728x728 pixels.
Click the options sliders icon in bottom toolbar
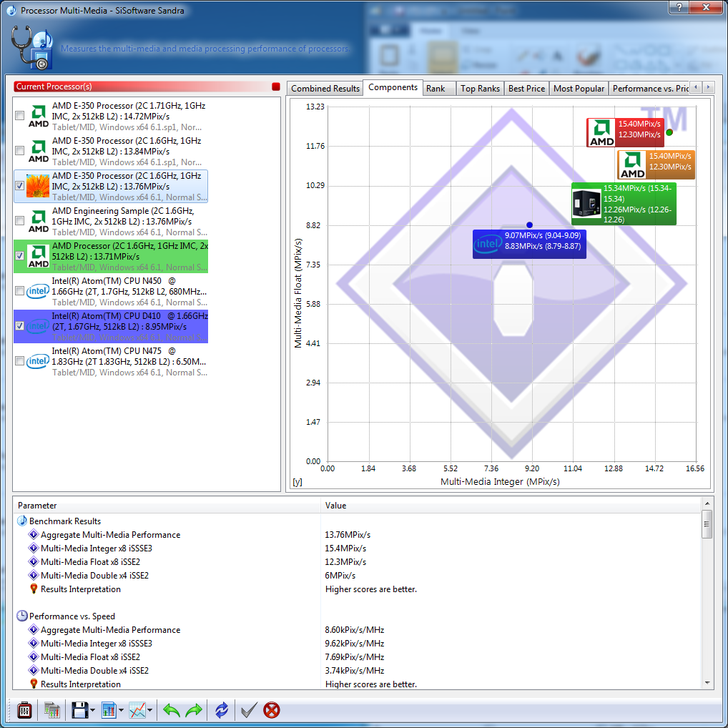tap(25, 710)
